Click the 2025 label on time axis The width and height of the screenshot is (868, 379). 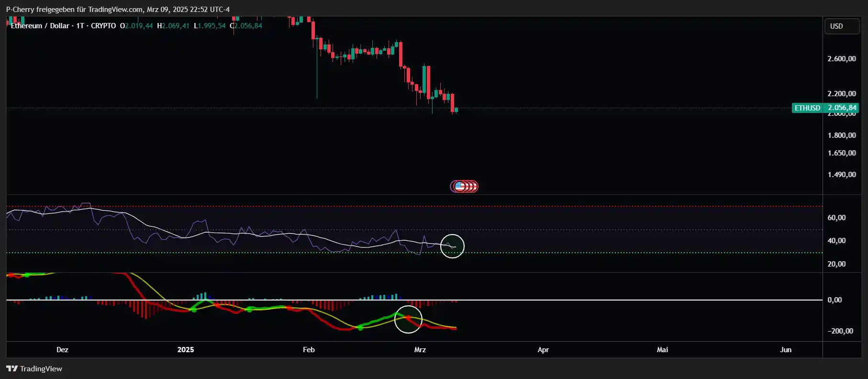[x=186, y=350]
